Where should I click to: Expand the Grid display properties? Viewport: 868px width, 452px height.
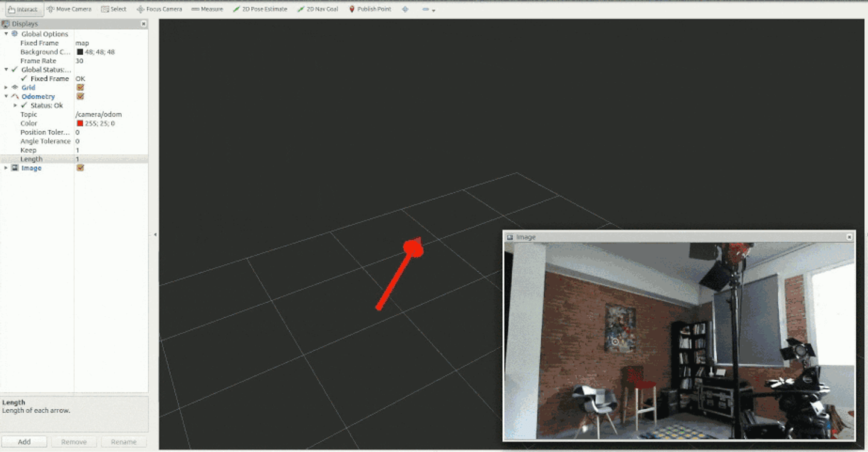pyautogui.click(x=7, y=87)
